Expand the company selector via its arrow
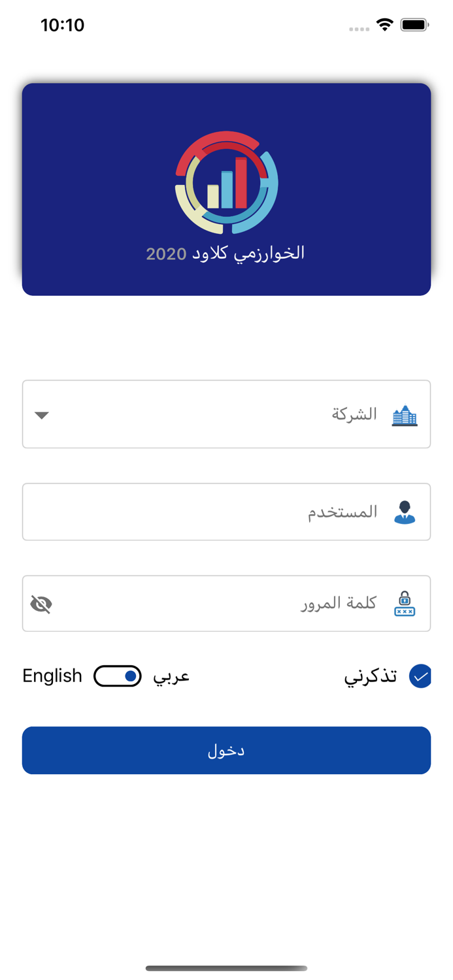This screenshot has height=980, width=453. [x=41, y=414]
